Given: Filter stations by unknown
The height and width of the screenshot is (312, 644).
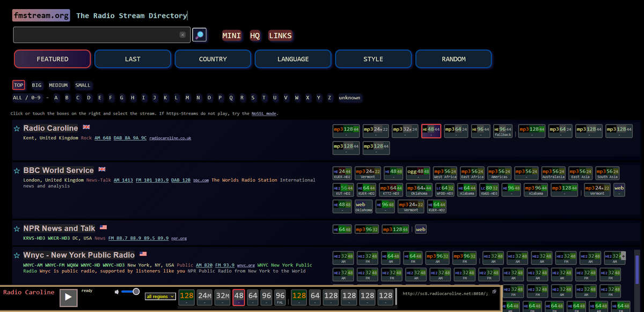Looking at the screenshot, I should point(349,98).
